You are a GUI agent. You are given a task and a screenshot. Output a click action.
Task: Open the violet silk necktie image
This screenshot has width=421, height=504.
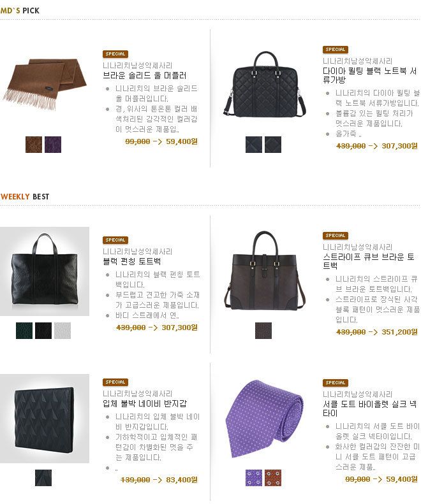(263, 419)
